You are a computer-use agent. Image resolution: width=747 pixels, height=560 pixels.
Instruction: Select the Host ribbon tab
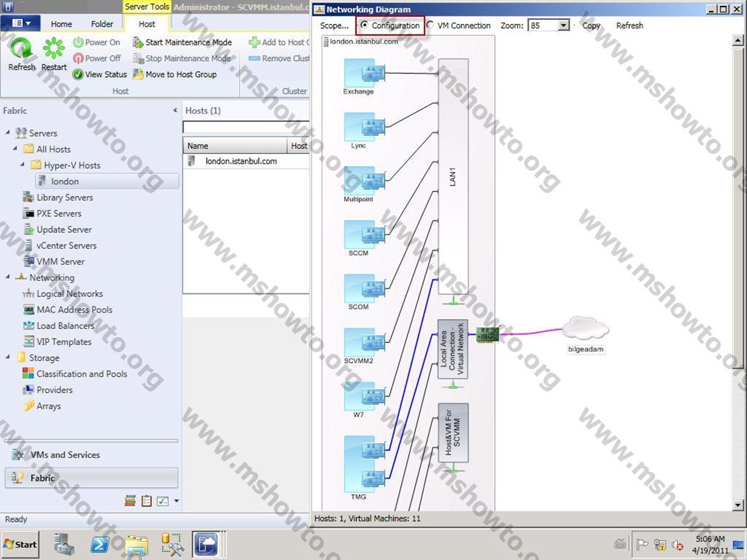[147, 24]
